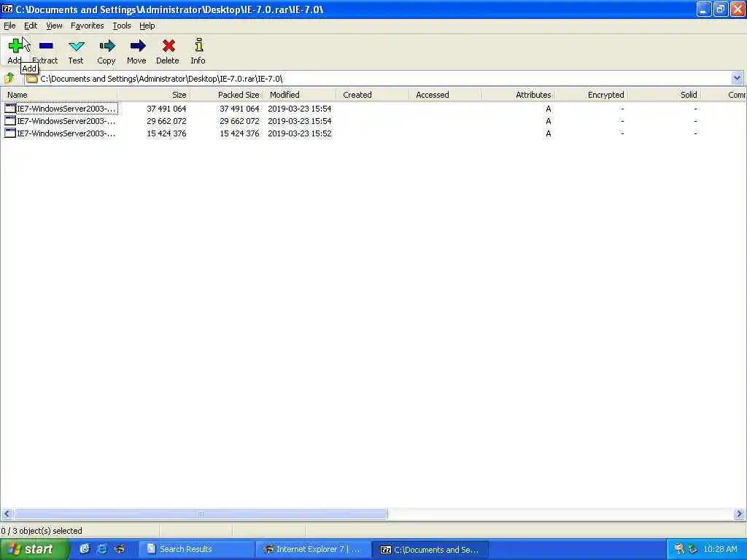Click the scroll right arrow
The image size is (747, 560).
click(739, 514)
